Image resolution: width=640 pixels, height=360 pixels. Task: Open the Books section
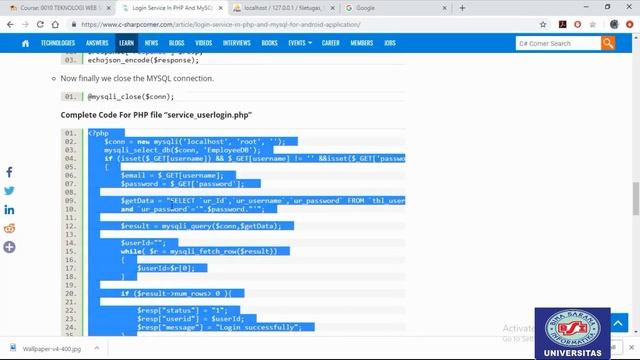click(269, 43)
